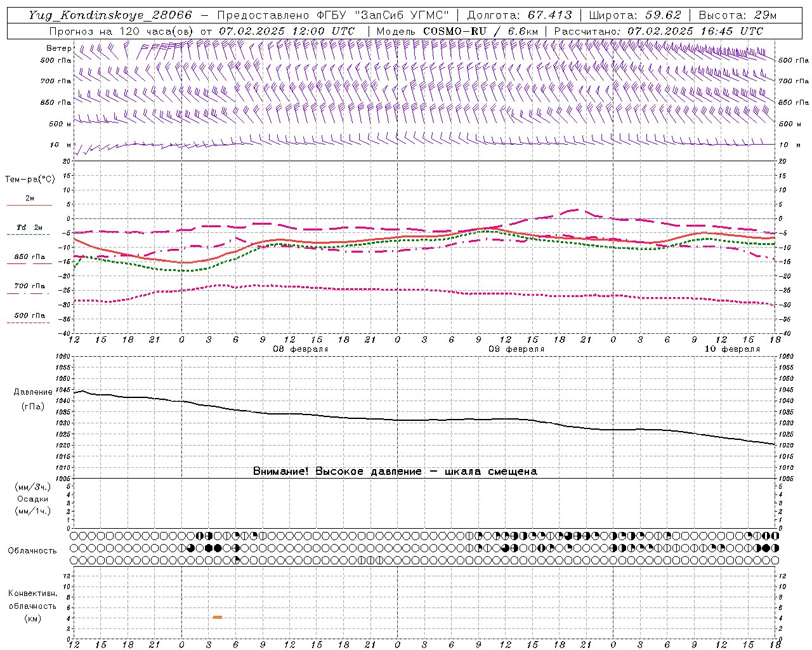
Task: Click the "(км)" convective height unit label
Action: click(33, 618)
